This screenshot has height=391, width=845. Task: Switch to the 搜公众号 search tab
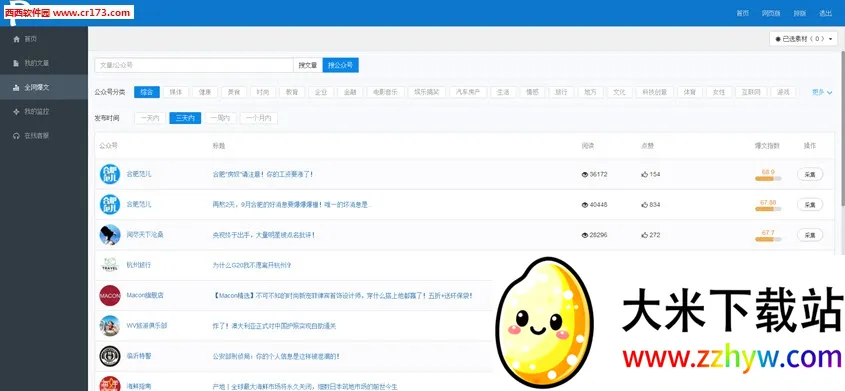point(341,65)
